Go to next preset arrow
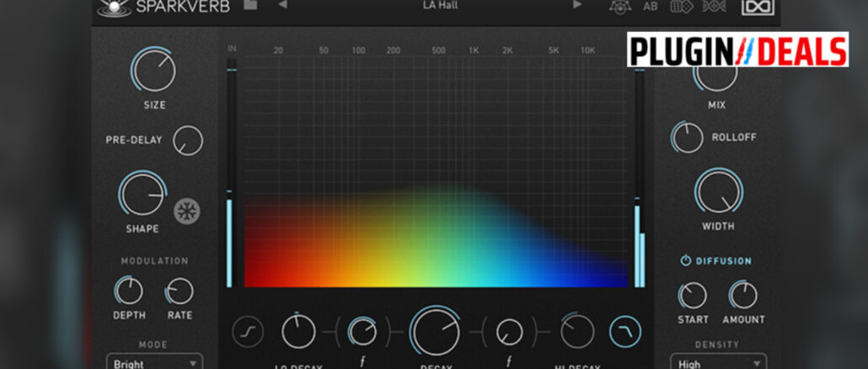The image size is (868, 369). tap(577, 5)
